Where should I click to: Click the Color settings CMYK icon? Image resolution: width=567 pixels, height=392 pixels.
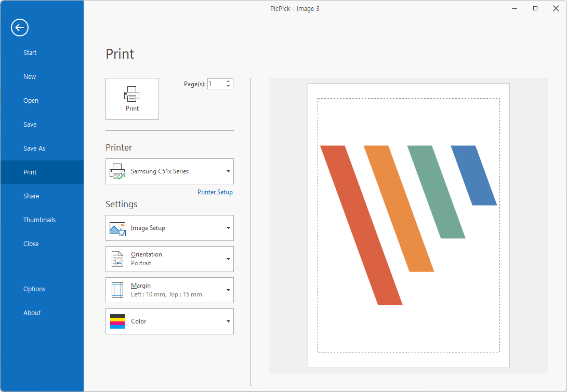coord(117,321)
